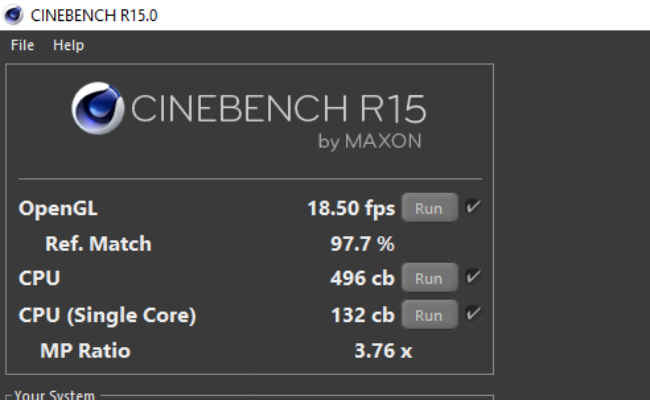Run the OpenGL benchmark

coord(429,208)
